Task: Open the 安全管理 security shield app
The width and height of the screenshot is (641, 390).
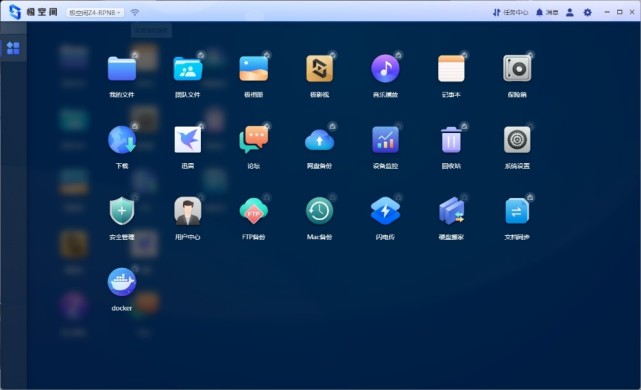Action: pyautogui.click(x=122, y=211)
